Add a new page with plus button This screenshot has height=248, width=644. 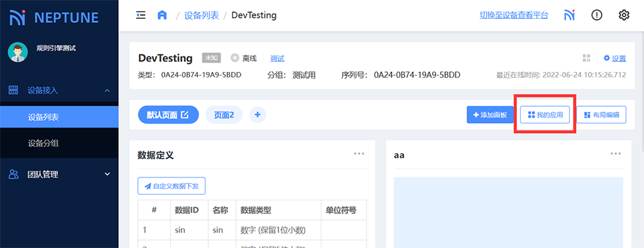click(257, 115)
